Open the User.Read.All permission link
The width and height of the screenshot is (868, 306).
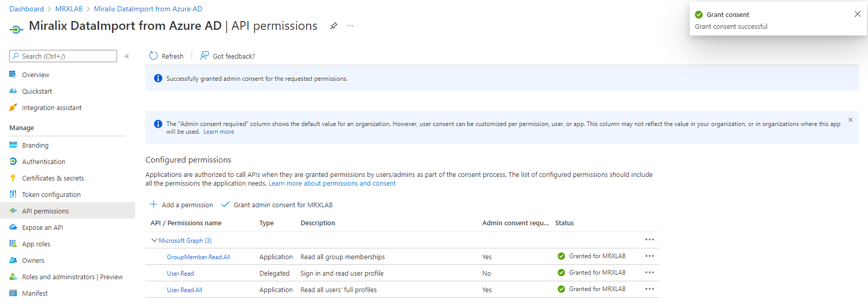[x=184, y=290]
